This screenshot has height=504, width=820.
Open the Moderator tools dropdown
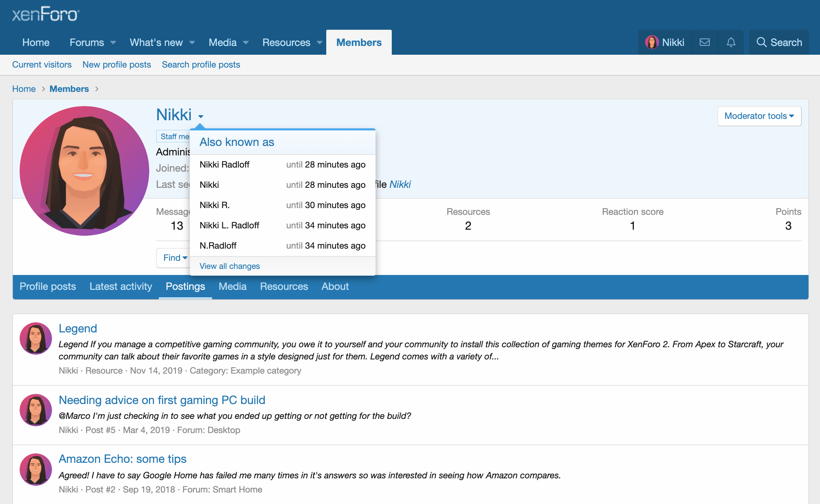759,116
